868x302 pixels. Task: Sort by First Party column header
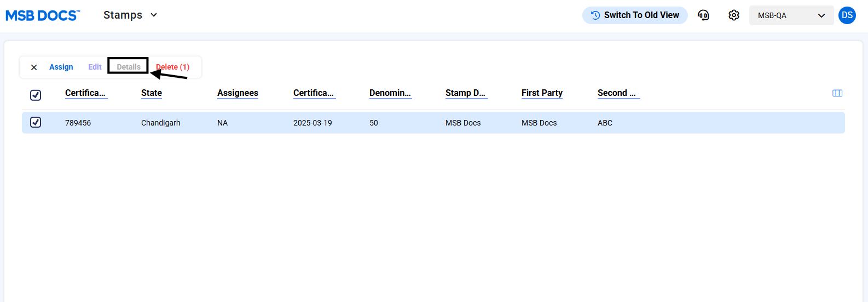pyautogui.click(x=542, y=93)
